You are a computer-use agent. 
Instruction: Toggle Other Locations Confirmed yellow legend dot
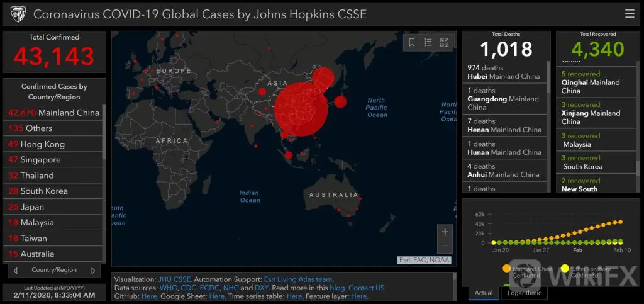pyautogui.click(x=565, y=269)
